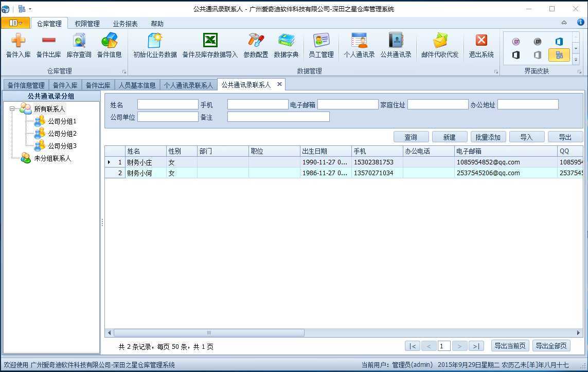Screen dimensions: 588x372
Task: Click 导出全部页 button
Action: [x=551, y=346]
